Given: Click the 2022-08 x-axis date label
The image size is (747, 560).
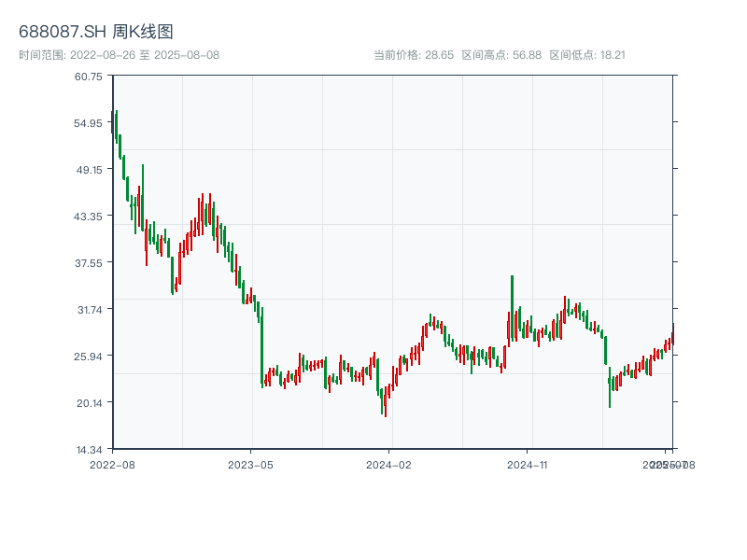Looking at the screenshot, I should coord(112,464).
